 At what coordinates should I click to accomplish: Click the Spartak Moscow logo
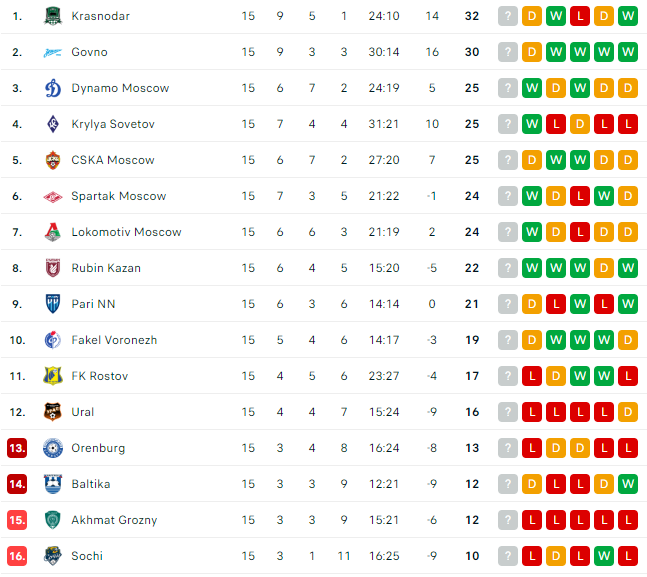click(x=53, y=196)
